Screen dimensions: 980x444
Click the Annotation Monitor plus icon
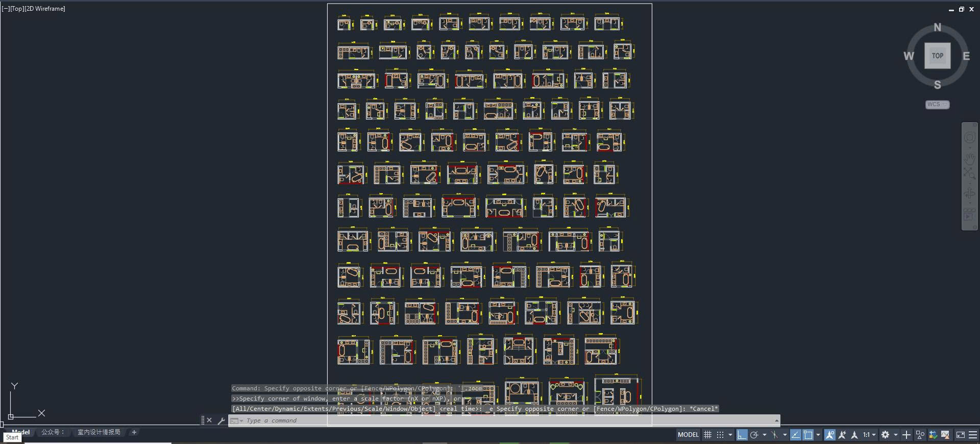coord(906,435)
